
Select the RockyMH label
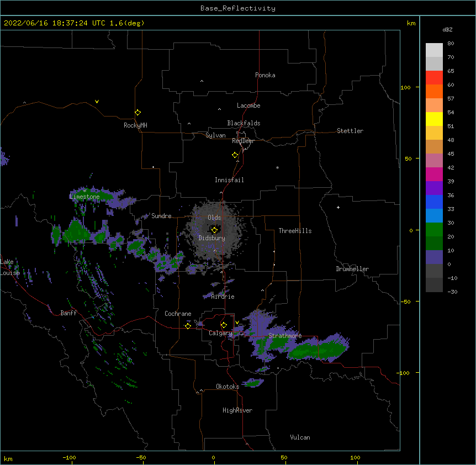tap(135, 125)
